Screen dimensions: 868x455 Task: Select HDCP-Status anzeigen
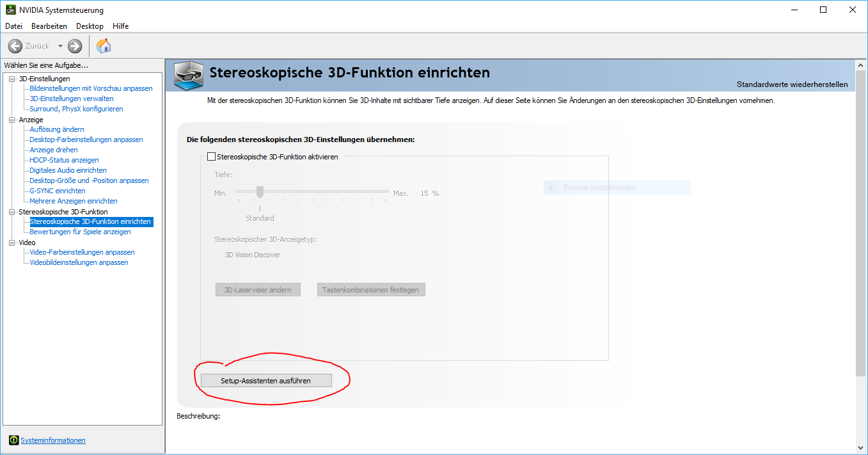(65, 160)
